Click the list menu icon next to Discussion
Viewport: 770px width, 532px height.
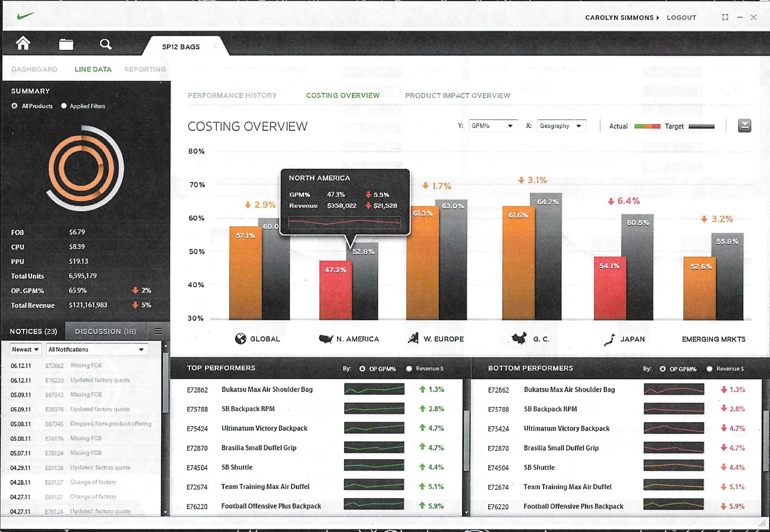point(158,331)
